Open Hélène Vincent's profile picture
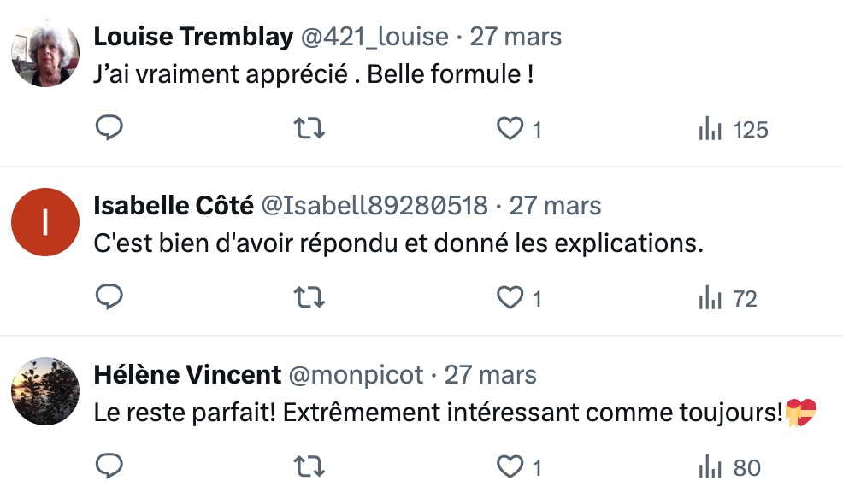The image size is (843, 504). tap(45, 390)
